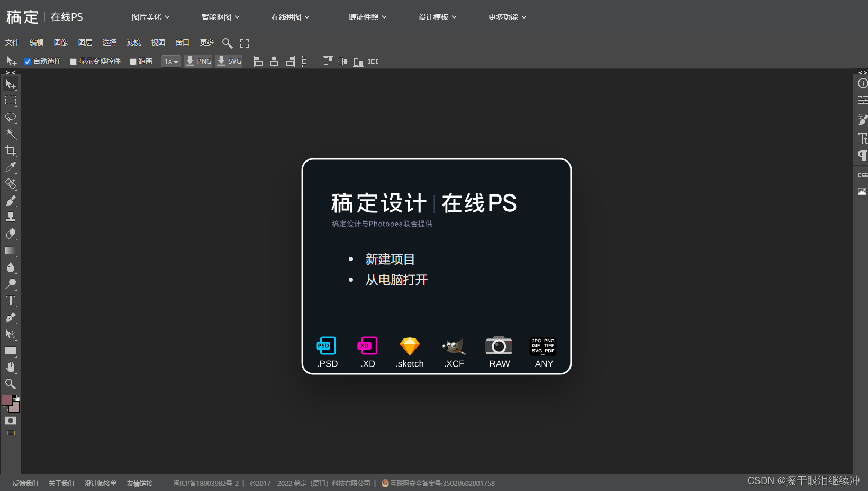Screen dimensions: 868x491
Task: Open the 文件 menu
Action: tap(12, 43)
